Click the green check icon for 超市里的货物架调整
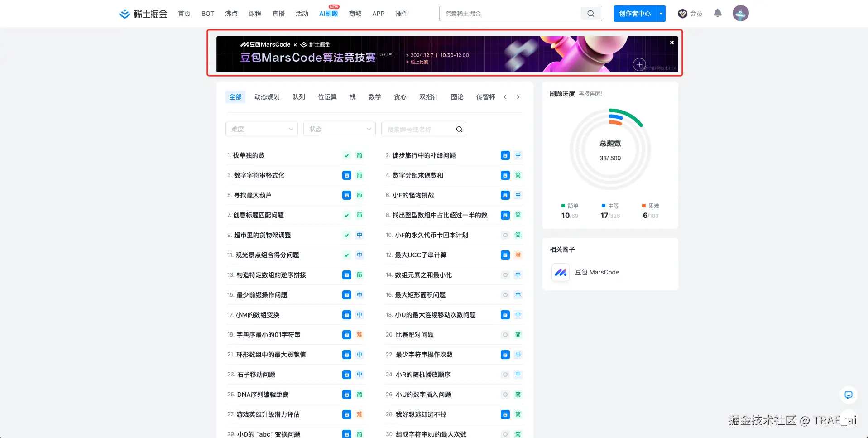The width and height of the screenshot is (868, 438). (347, 235)
